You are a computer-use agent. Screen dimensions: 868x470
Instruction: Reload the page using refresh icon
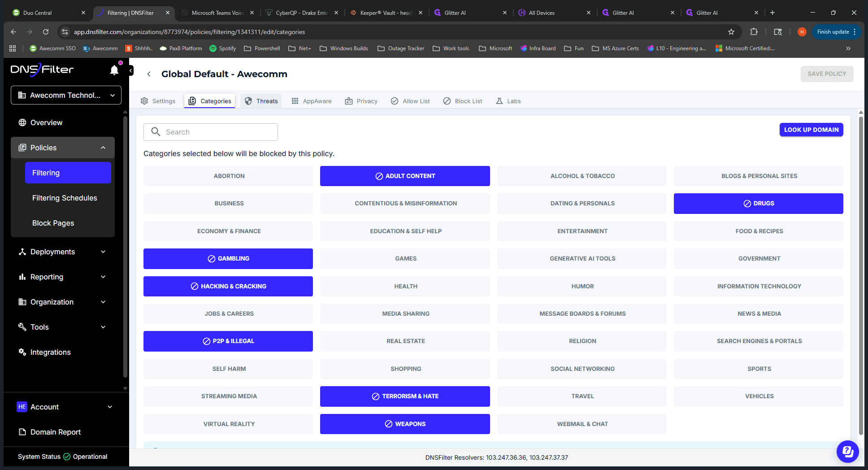[x=46, y=32]
